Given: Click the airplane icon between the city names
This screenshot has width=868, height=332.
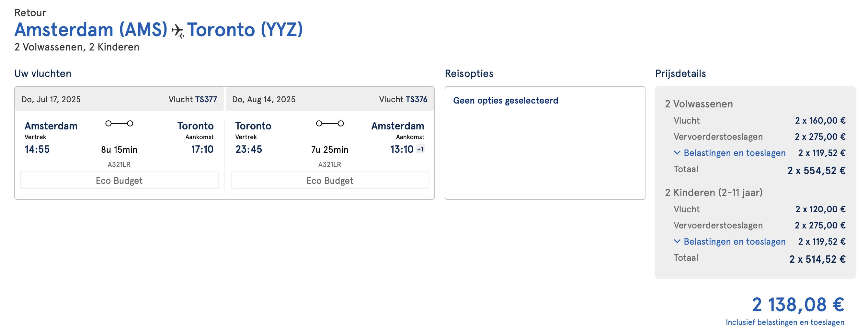Looking at the screenshot, I should point(177,31).
